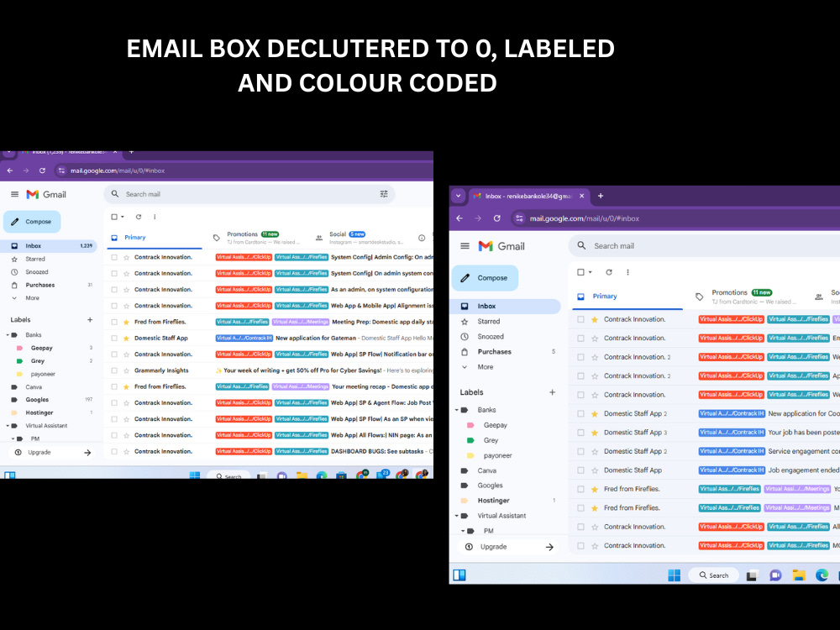
Task: Open new tab plus in right browser window
Action: tap(601, 196)
